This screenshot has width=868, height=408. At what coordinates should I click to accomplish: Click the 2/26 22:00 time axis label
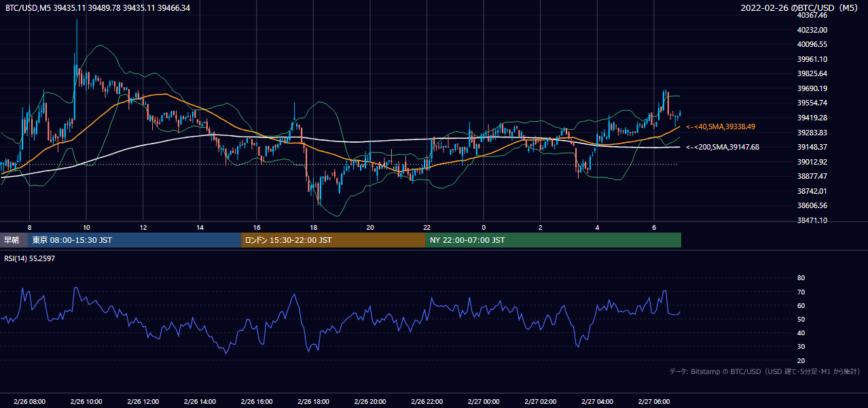point(427,402)
